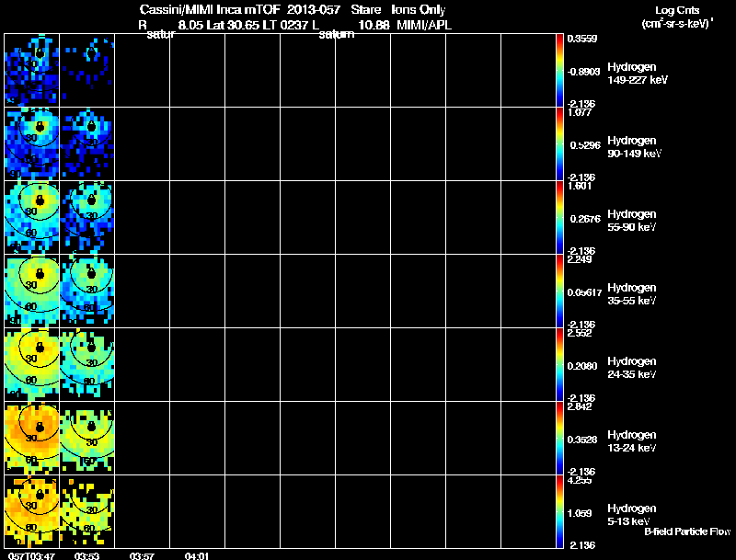Select the '0.3528' color scale value

click(582, 440)
